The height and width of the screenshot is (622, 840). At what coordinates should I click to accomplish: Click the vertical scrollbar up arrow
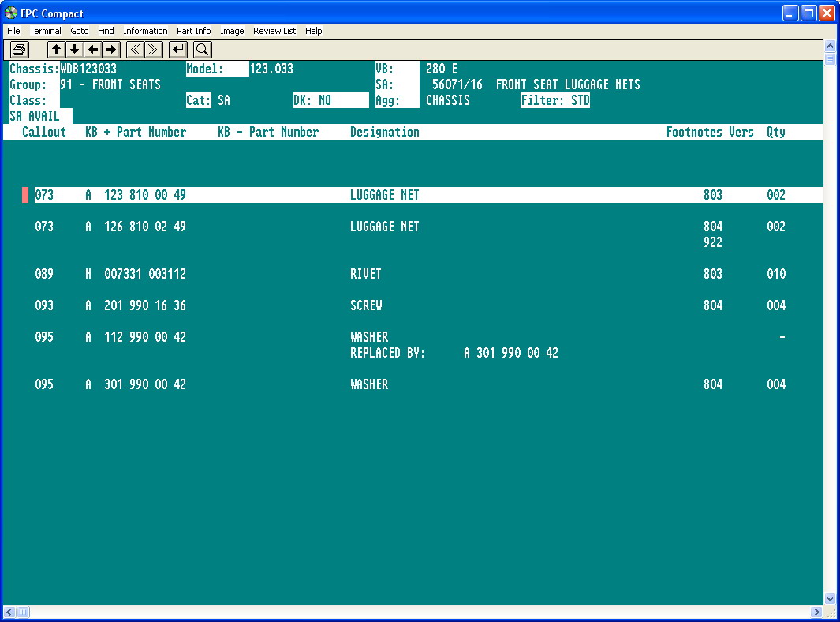click(x=830, y=46)
